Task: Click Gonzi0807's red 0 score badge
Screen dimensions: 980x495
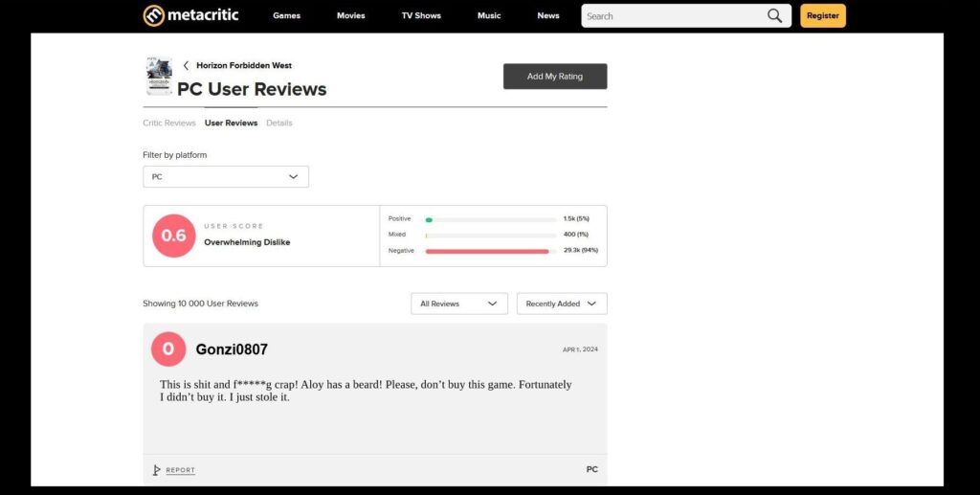Action: point(168,349)
